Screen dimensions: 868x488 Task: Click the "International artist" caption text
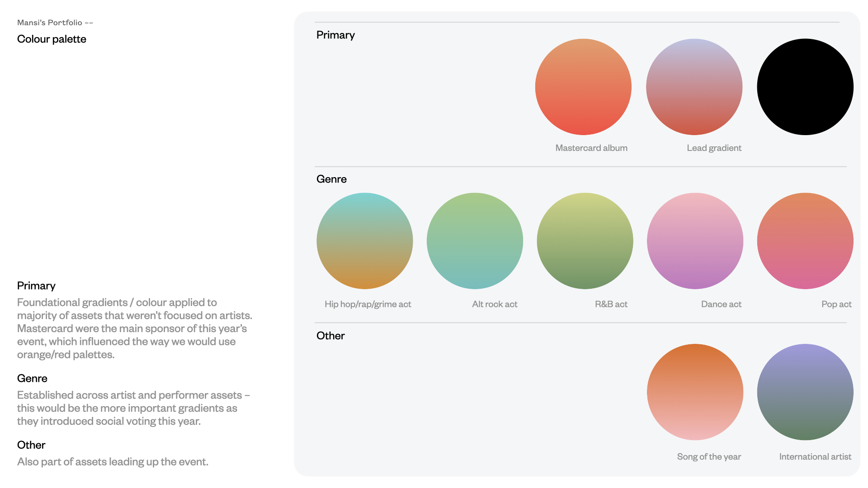coord(815,457)
